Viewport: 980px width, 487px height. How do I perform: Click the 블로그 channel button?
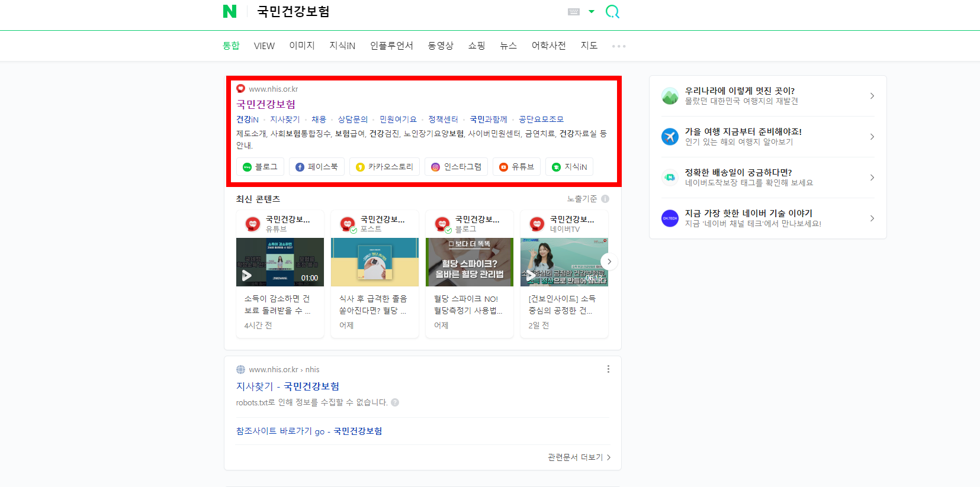pyautogui.click(x=260, y=167)
